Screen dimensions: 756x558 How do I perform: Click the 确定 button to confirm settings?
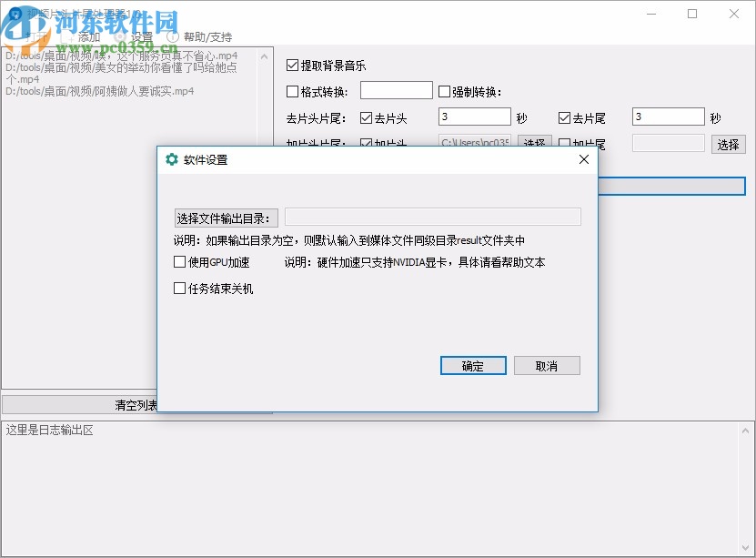pos(472,365)
